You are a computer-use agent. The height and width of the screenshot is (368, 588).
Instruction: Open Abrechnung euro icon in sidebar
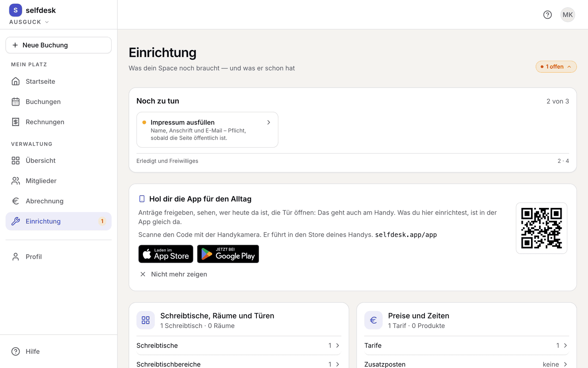[x=15, y=201]
